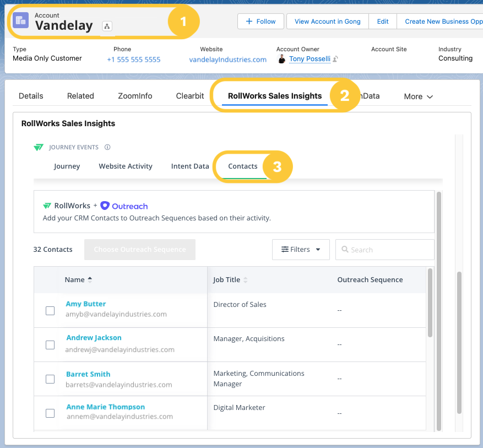Open the Journey sub-tab
483x448 pixels.
pyautogui.click(x=67, y=166)
